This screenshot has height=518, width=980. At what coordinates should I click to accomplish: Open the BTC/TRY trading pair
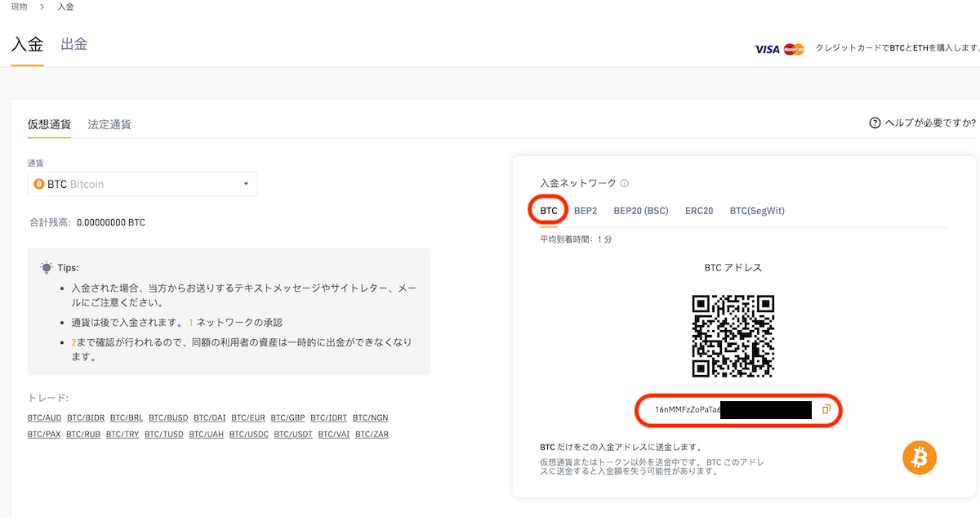[x=122, y=434]
